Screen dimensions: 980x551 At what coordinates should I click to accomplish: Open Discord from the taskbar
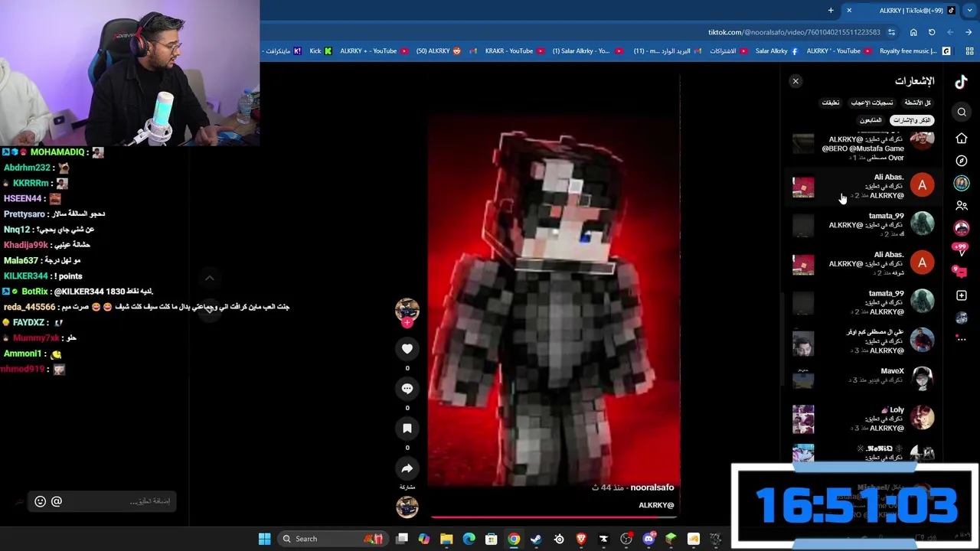point(648,539)
